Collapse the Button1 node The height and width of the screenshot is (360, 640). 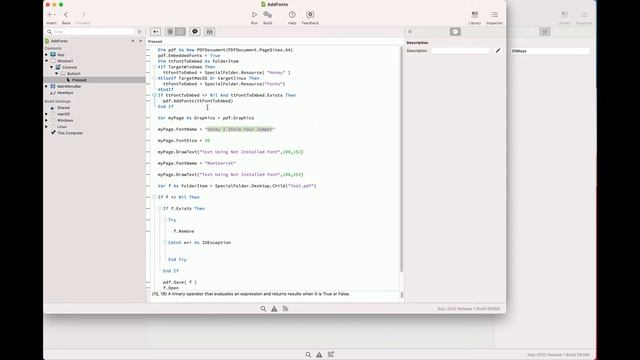click(56, 73)
